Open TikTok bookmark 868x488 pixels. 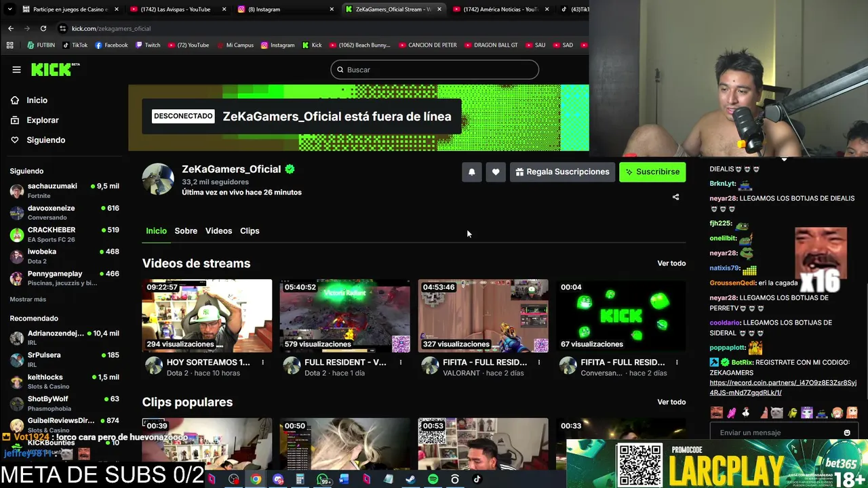pyautogui.click(x=75, y=45)
